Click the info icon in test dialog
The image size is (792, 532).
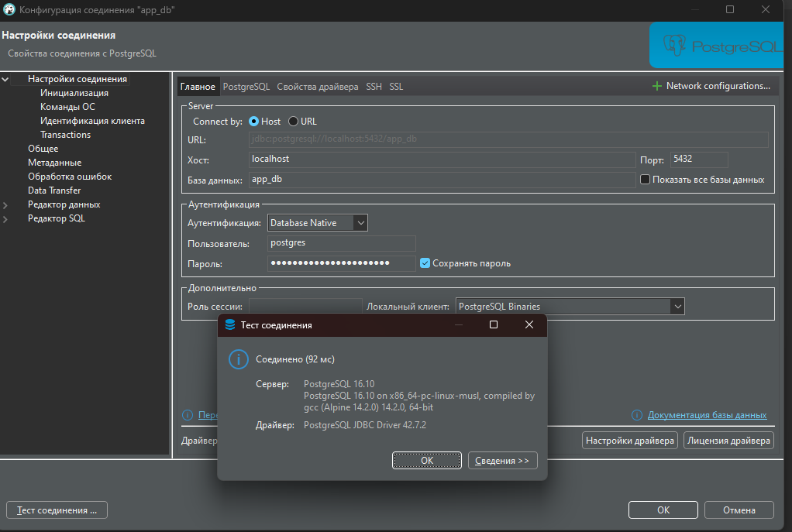click(x=237, y=359)
